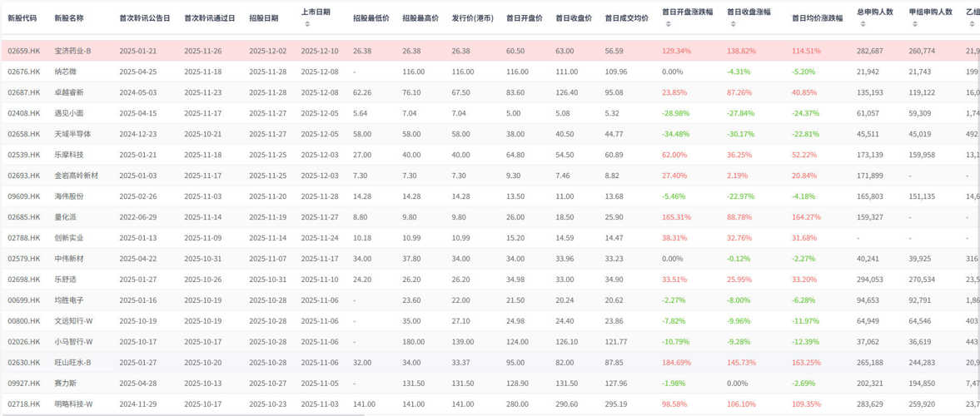
Task: Open the 文远知行-W stock name
Action: (x=74, y=321)
